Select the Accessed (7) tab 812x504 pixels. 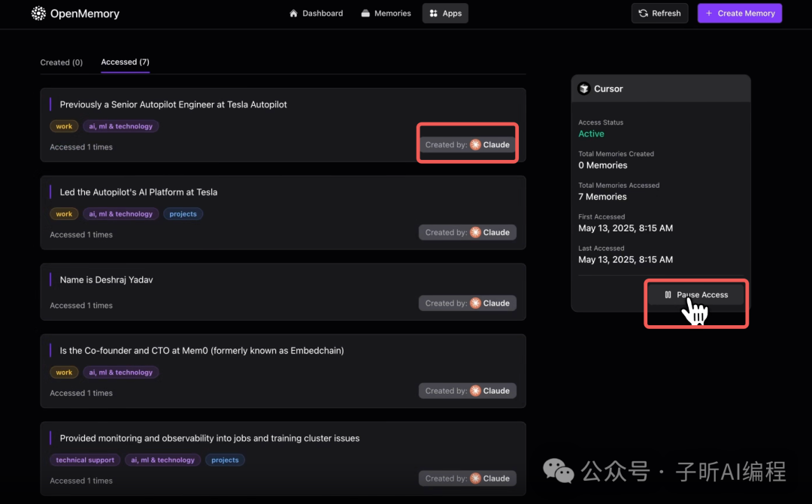pos(125,62)
